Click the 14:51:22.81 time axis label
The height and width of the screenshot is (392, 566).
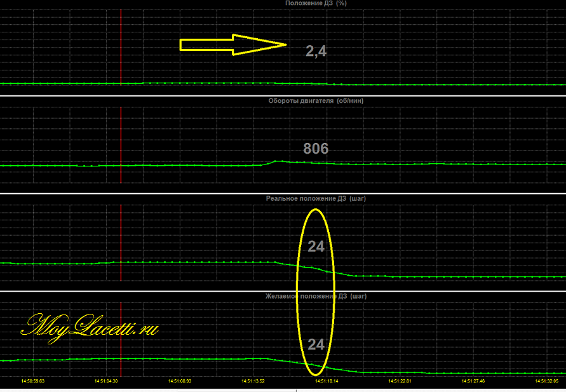(x=400, y=381)
